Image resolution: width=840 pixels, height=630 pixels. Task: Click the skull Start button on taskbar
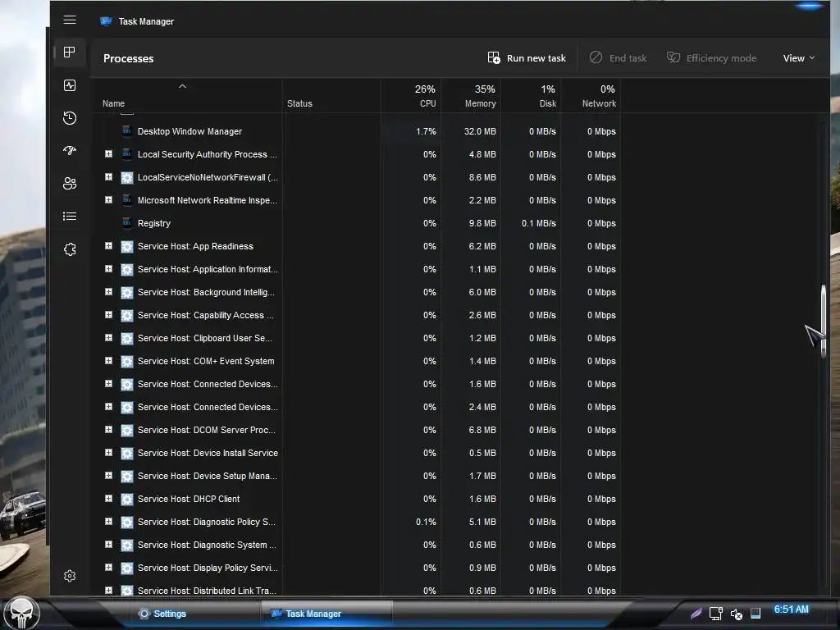click(21, 612)
